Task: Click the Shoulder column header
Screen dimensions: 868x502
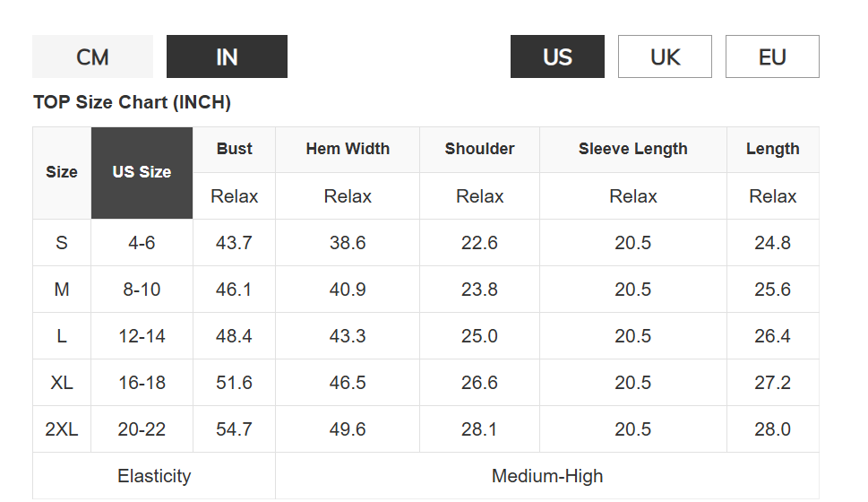Action: pyautogui.click(x=479, y=149)
